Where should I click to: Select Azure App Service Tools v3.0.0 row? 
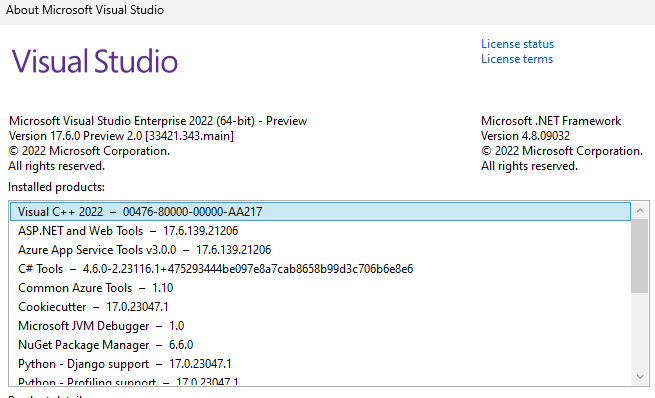click(x=320, y=250)
